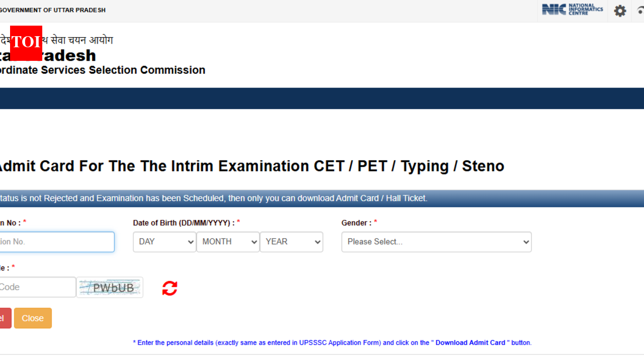Expand the Gender Please Select dropdown

[x=436, y=242]
